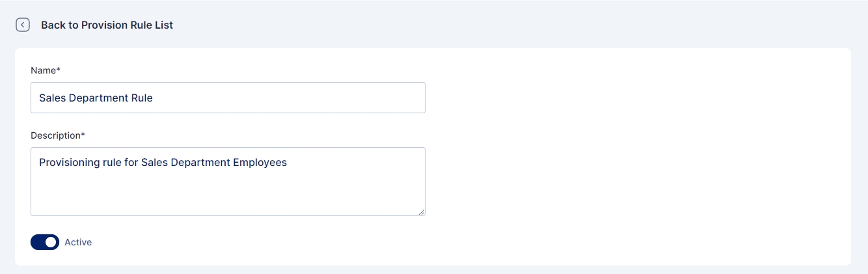Return to list via the chevron-left icon
868x274 pixels.
pyautogui.click(x=23, y=25)
